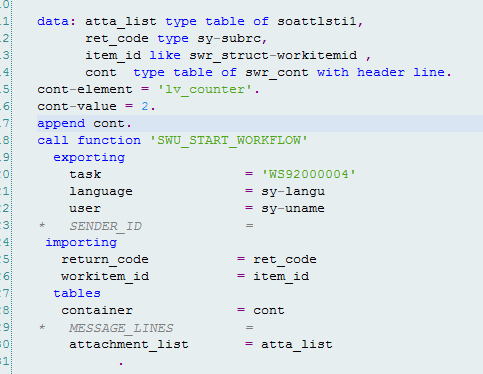Click 'attachment_list' parameter name
Viewport: 483px width, 374px height.
click(x=129, y=345)
